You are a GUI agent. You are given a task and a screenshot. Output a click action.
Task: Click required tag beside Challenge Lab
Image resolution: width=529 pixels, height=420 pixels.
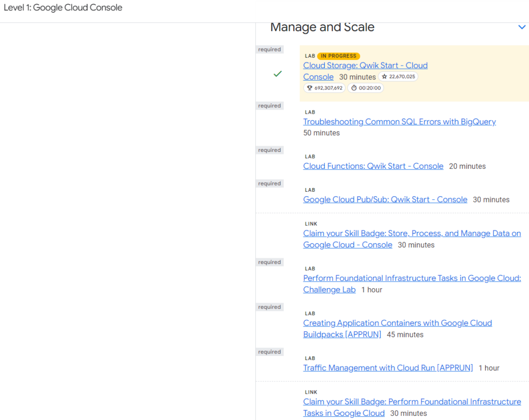point(270,262)
